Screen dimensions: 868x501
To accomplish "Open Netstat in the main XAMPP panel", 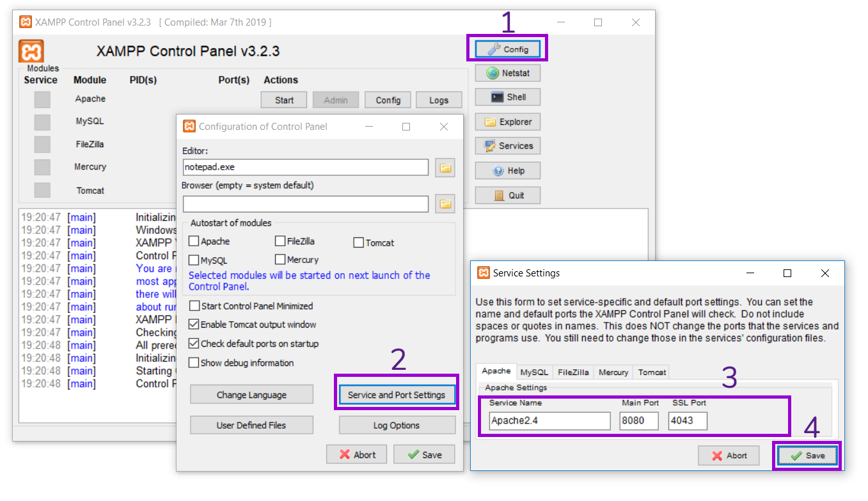I will [507, 73].
